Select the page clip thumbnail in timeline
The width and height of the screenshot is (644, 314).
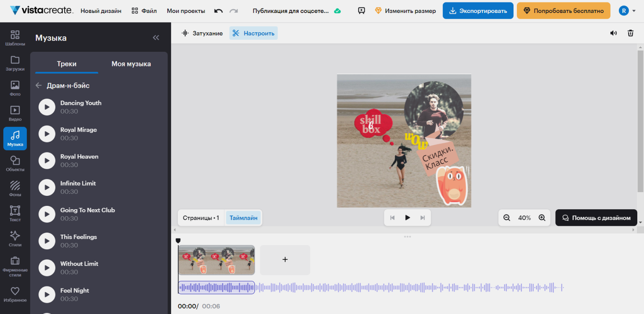[217, 260]
